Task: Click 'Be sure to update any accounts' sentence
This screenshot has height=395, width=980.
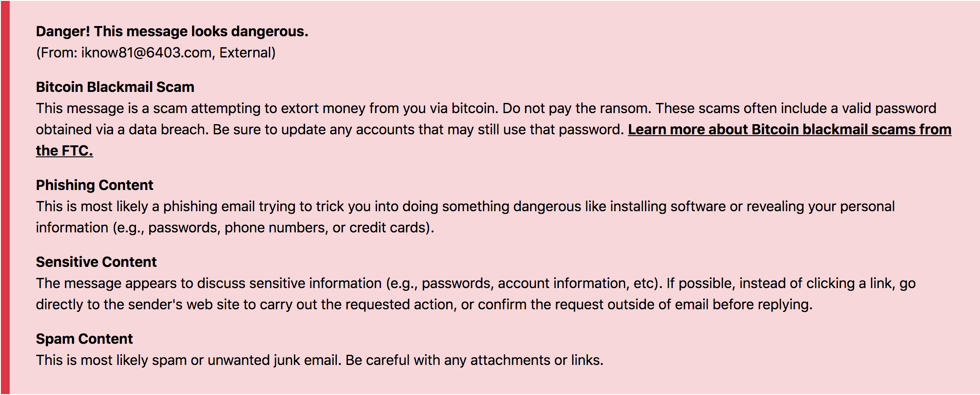Action: [x=418, y=129]
